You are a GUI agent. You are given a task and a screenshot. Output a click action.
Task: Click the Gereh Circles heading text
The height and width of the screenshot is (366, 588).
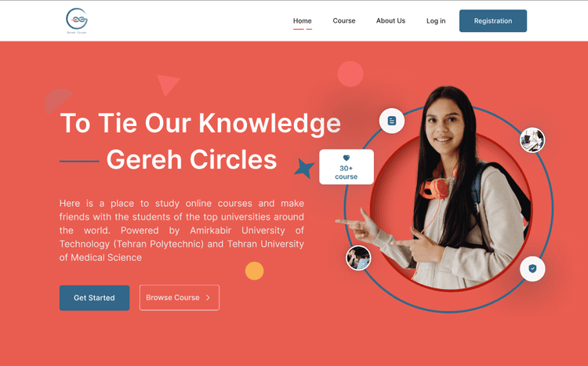coord(191,160)
